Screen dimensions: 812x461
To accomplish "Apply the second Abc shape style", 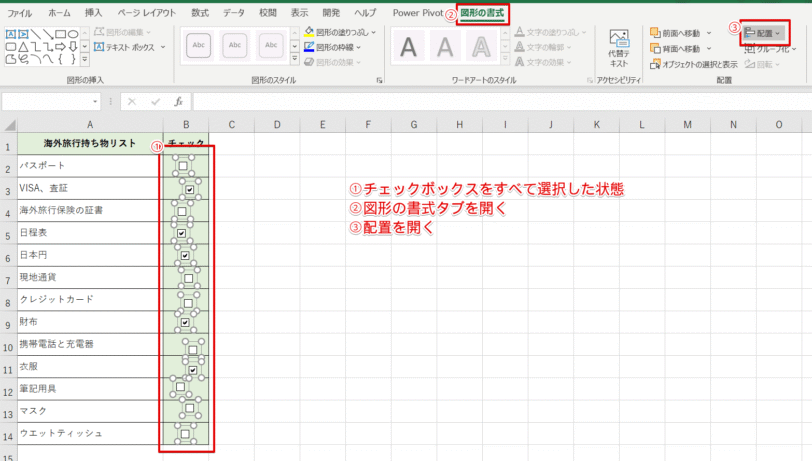I will [235, 46].
